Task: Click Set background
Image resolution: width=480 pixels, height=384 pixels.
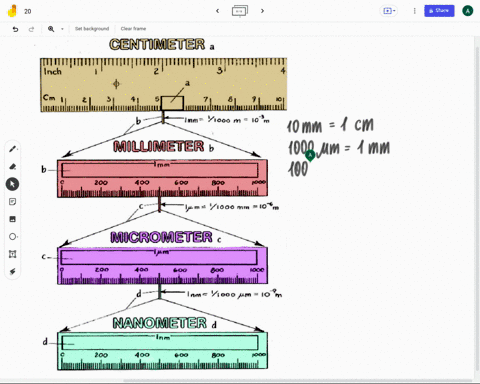Action: pyautogui.click(x=92, y=29)
